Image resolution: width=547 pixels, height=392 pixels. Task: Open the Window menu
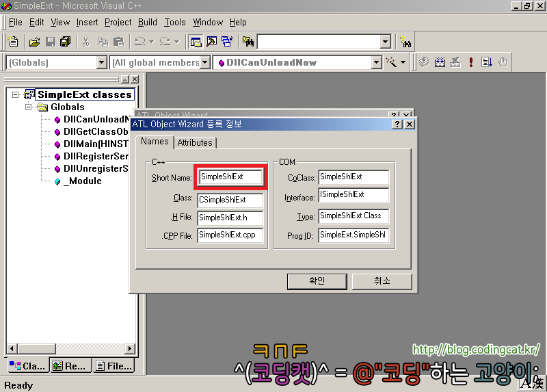point(208,23)
